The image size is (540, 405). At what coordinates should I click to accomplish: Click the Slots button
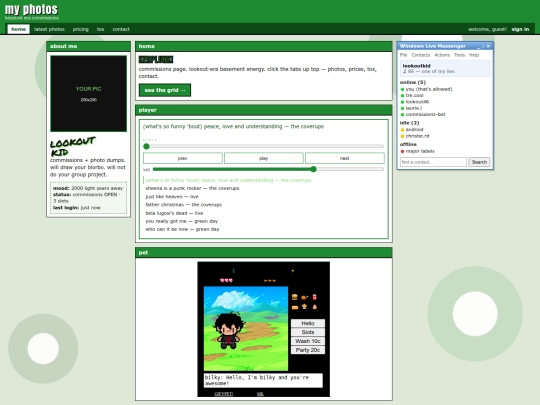(x=308, y=332)
